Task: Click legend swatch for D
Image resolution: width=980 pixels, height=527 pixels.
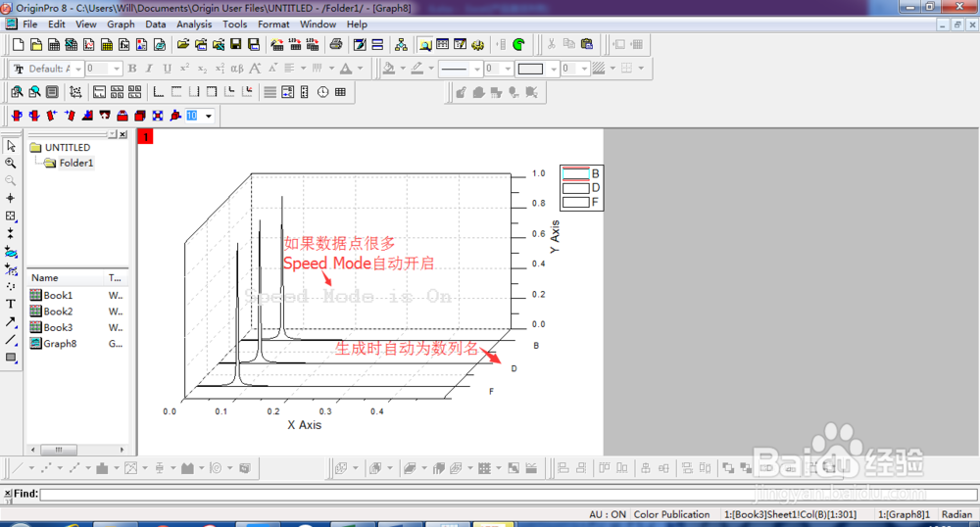Action: coord(575,188)
